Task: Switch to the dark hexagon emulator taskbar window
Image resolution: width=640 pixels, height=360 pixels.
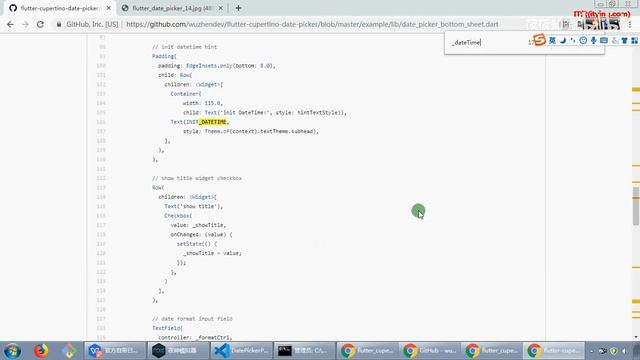Action: coord(178,351)
